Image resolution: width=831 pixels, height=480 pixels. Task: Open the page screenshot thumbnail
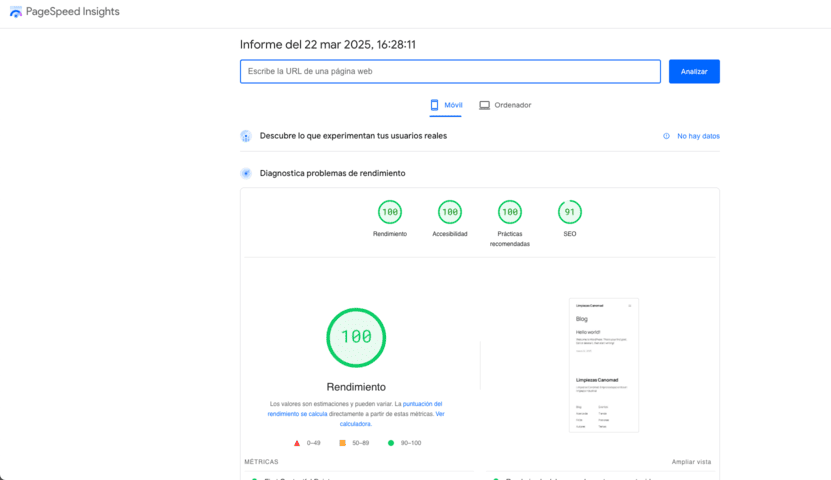(x=605, y=365)
